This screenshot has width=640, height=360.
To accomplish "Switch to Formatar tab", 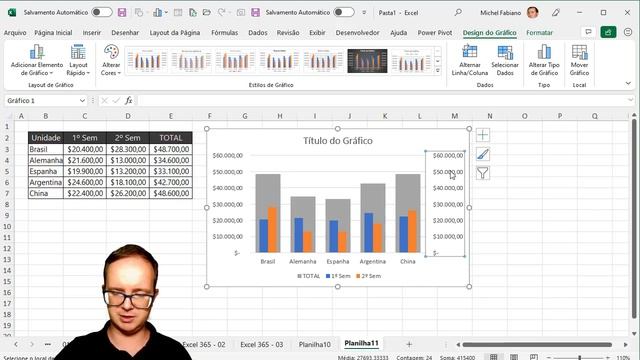I will (x=539, y=33).
